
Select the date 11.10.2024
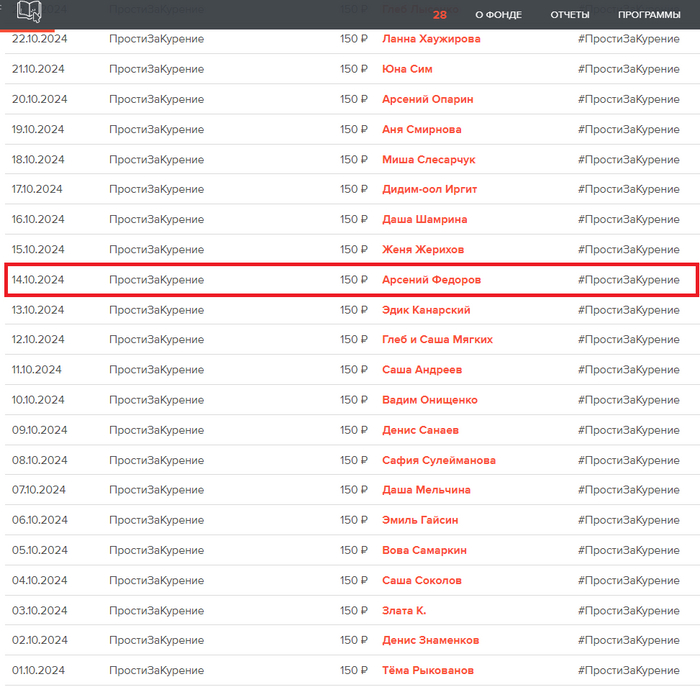pyautogui.click(x=37, y=370)
